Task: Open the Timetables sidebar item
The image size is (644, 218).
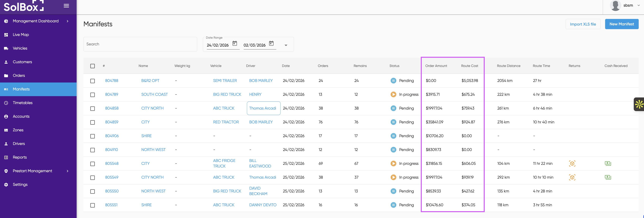Action: point(23,103)
